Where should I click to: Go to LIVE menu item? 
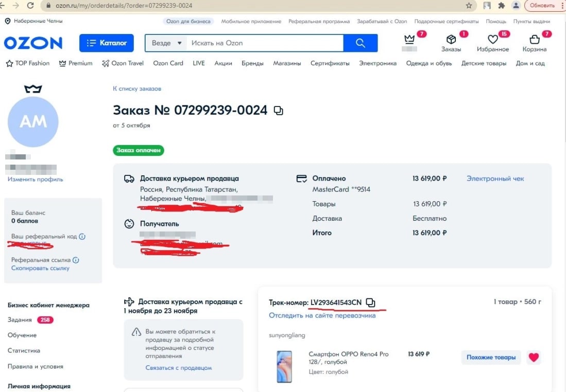(198, 63)
